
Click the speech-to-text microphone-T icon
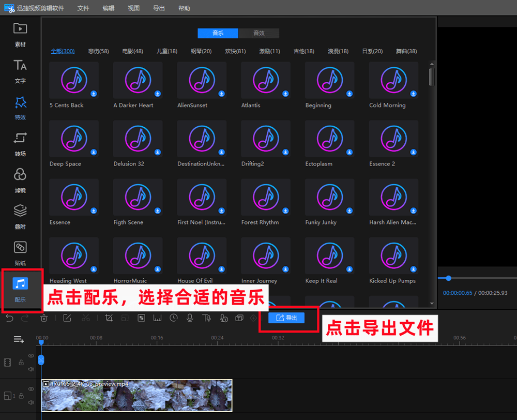coord(223,318)
